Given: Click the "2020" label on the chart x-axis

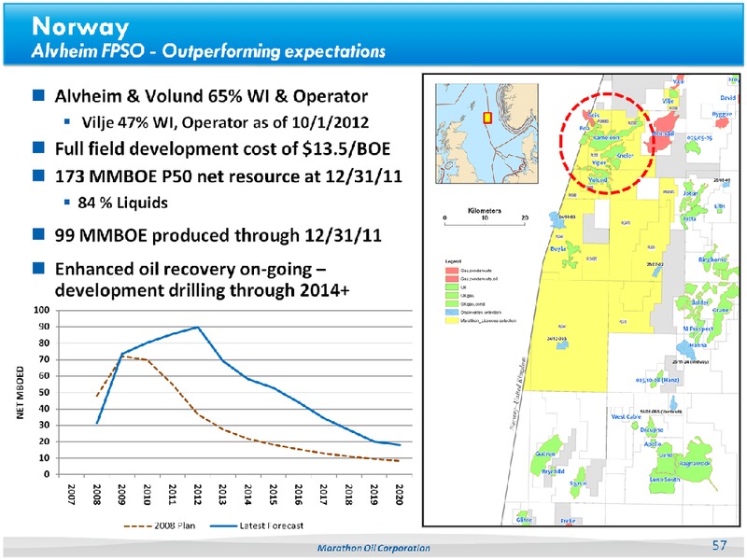Looking at the screenshot, I should (400, 495).
